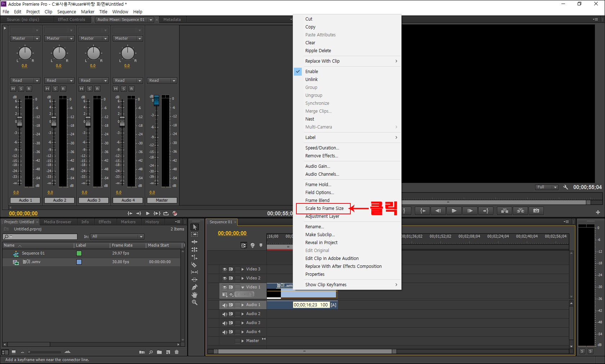
Task: Open Program Monitor settings wrench
Action: point(565,187)
